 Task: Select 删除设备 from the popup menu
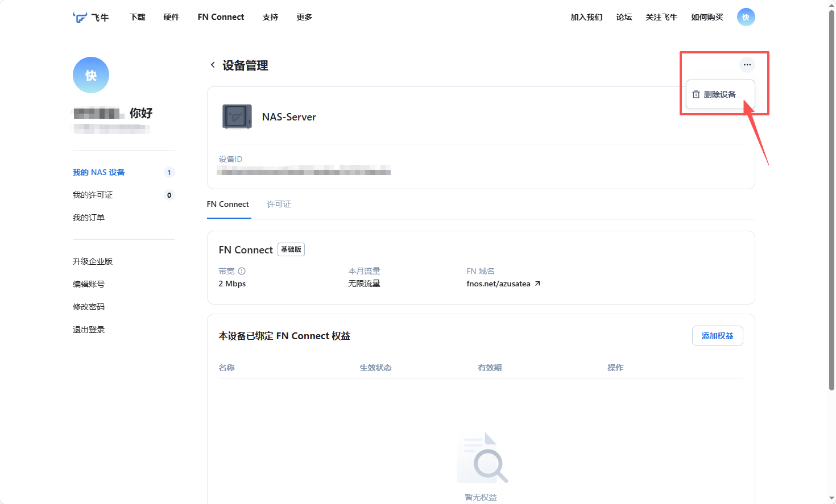[x=720, y=94]
